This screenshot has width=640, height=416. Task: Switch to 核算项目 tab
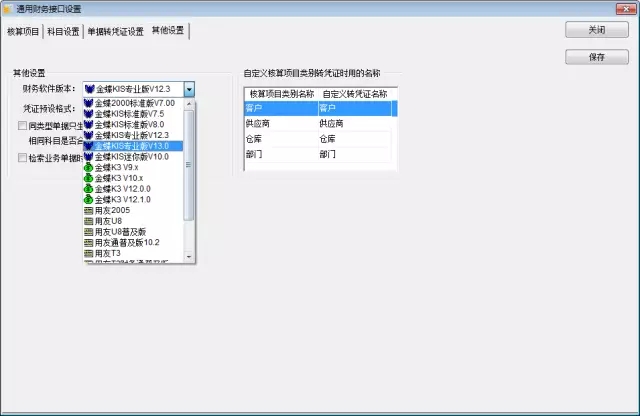[x=23, y=31]
